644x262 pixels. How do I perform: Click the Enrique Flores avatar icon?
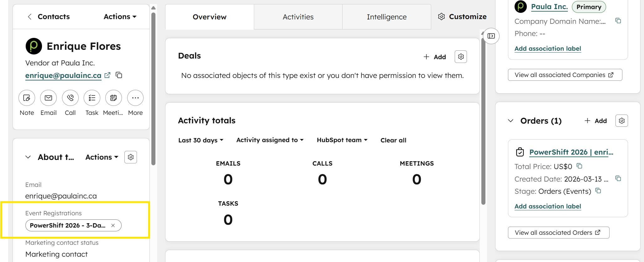click(x=34, y=46)
